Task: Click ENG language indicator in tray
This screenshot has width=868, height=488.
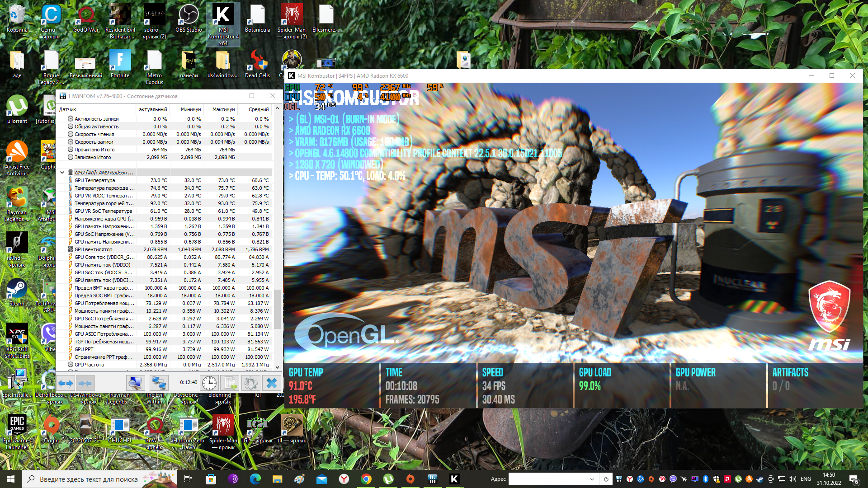Action: tap(806, 479)
